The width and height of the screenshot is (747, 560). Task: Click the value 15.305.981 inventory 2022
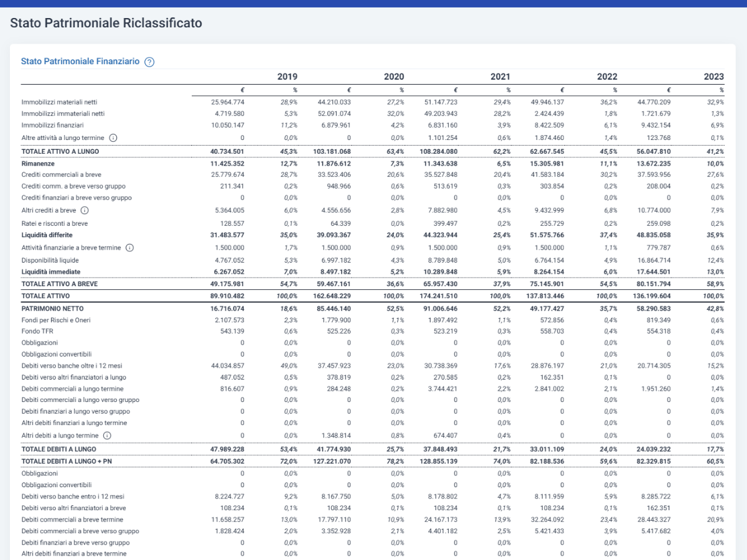coord(548,163)
